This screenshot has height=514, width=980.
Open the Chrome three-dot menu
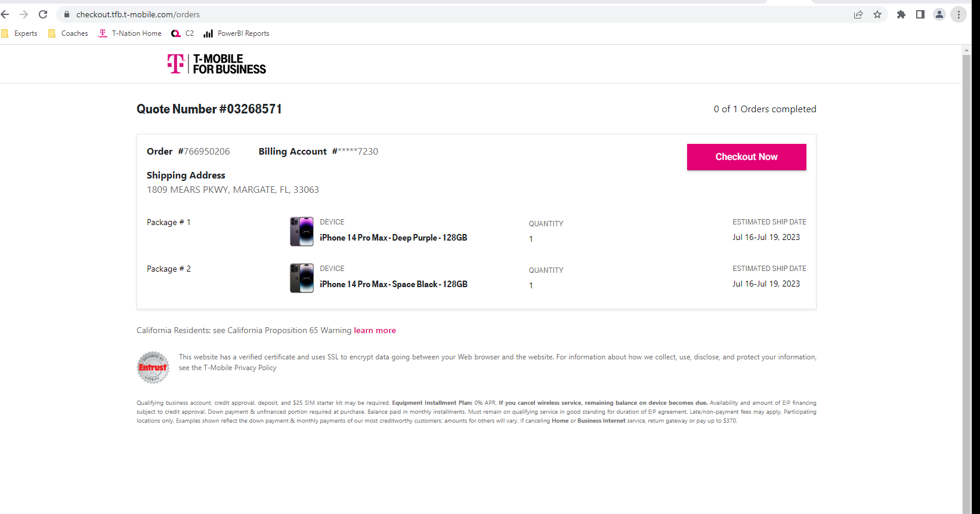click(x=959, y=14)
